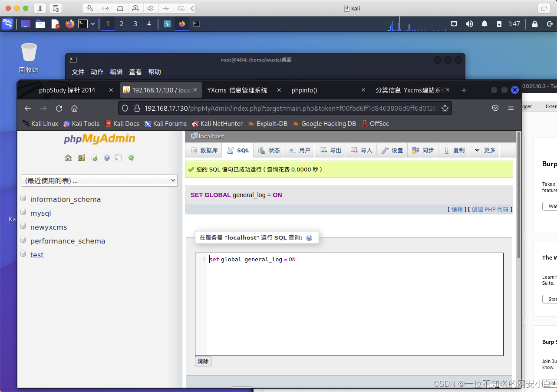The height and width of the screenshot is (392, 557).
Task: Click the SQL query help question icon
Action: click(309, 238)
